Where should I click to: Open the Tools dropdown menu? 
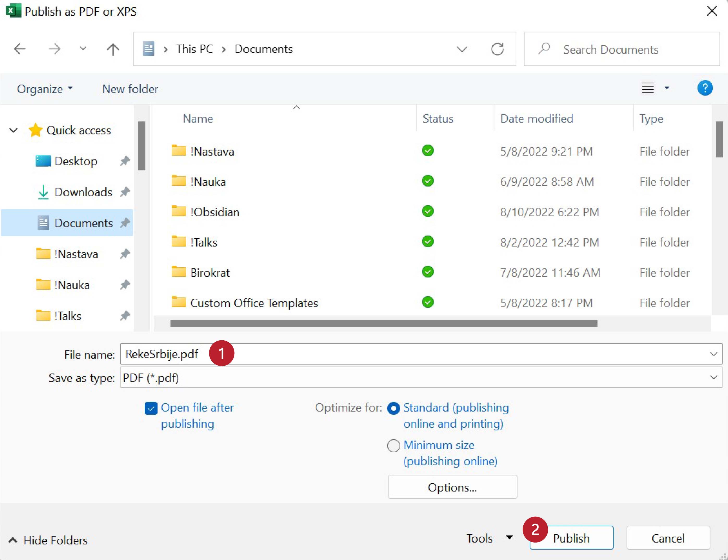[x=489, y=538]
